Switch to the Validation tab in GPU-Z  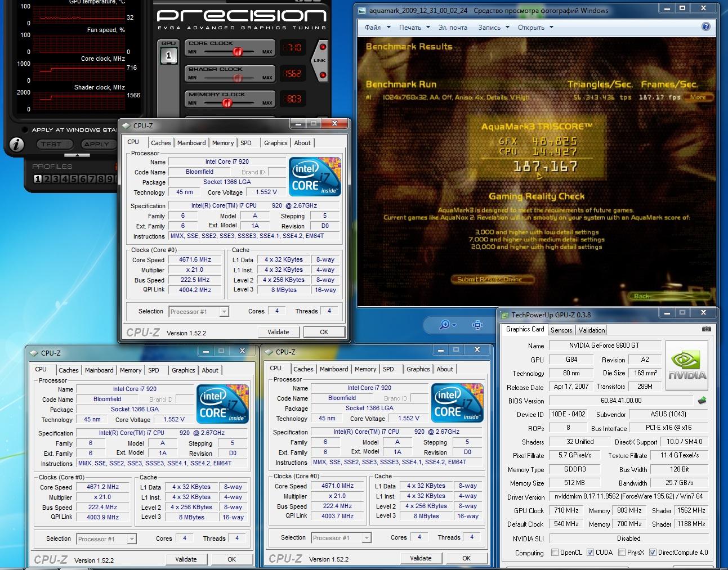click(x=592, y=330)
